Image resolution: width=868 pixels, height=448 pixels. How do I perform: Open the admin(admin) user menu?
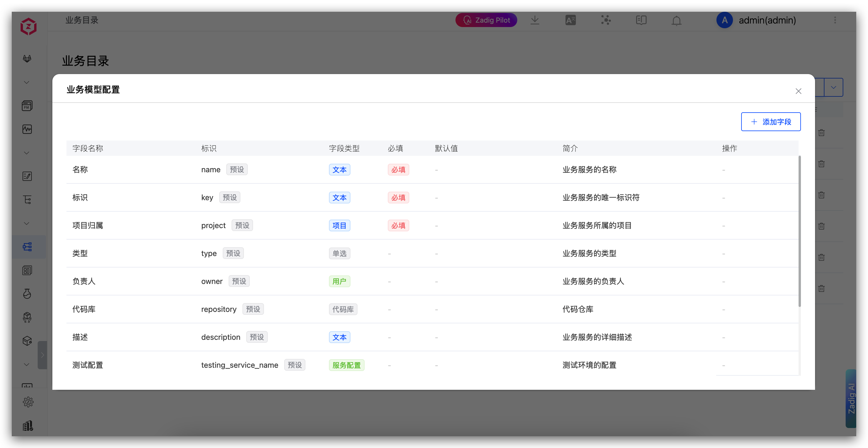coord(767,20)
